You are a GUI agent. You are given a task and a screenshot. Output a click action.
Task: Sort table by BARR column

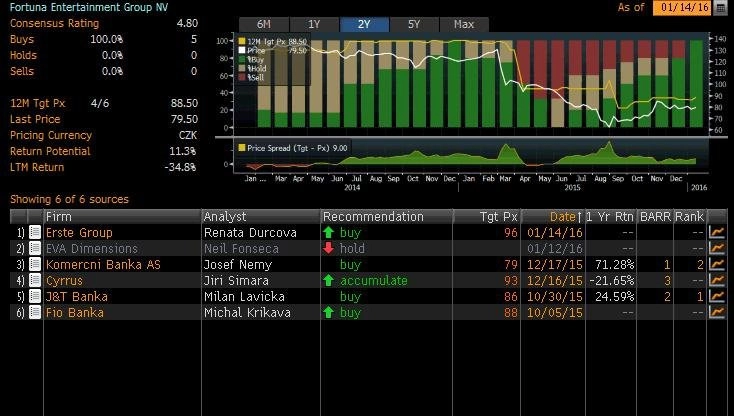tap(655, 217)
